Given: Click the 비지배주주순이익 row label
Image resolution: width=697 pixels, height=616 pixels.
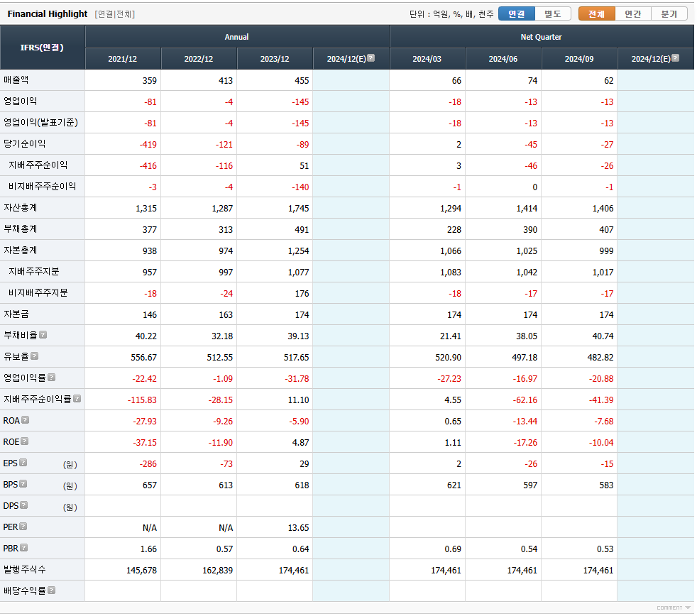Looking at the screenshot, I should tap(42, 187).
